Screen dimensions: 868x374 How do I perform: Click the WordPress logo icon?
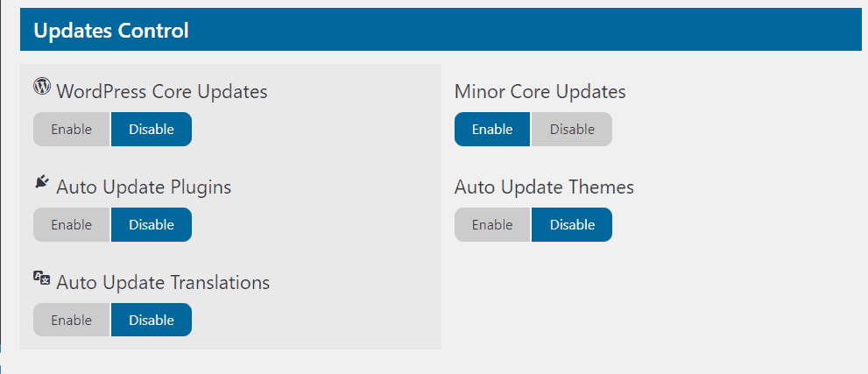tap(41, 86)
